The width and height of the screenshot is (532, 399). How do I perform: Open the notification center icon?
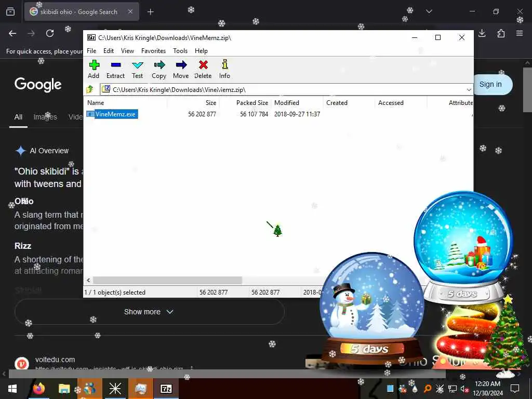515,389
